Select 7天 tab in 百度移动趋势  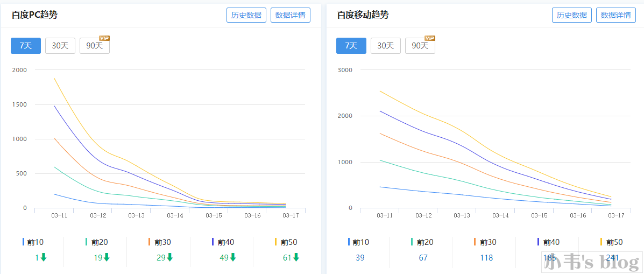pos(351,46)
